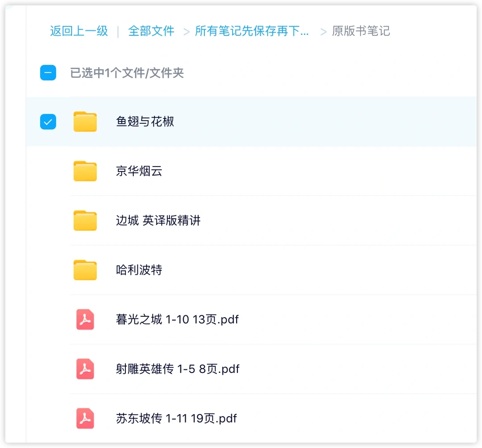Click the 鱼翅与花椒 folder icon
482x448 pixels.
point(85,121)
